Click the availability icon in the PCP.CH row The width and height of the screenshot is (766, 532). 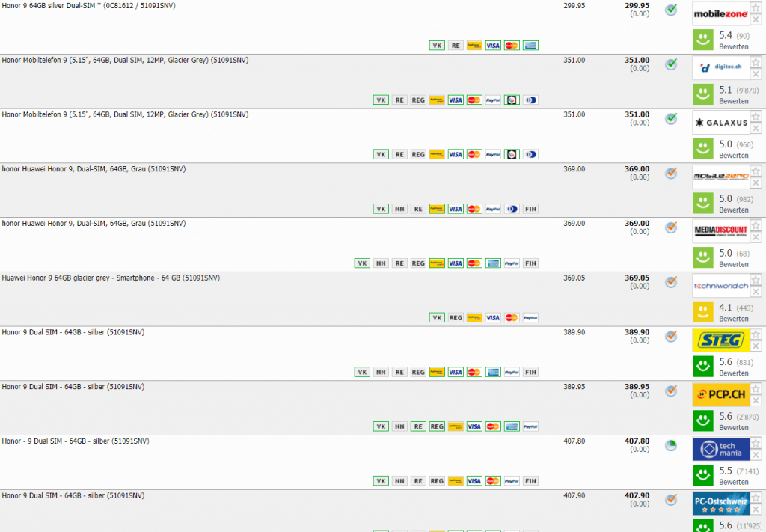click(x=671, y=391)
